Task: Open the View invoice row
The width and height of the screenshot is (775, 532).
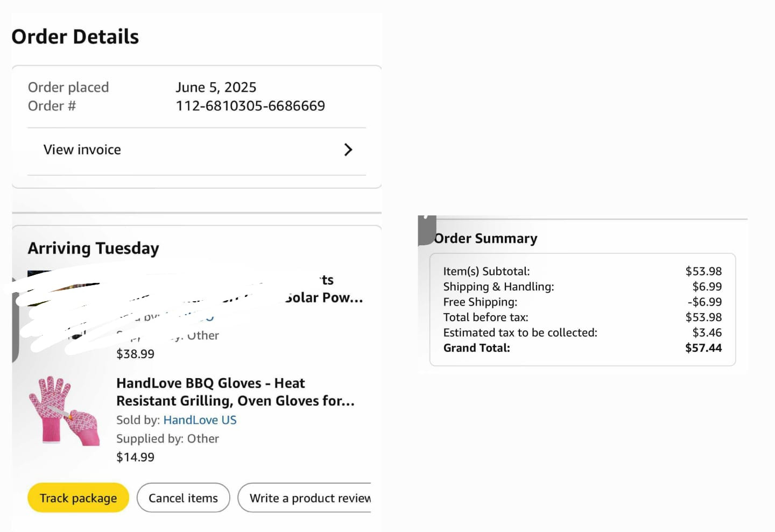Action: click(x=196, y=150)
